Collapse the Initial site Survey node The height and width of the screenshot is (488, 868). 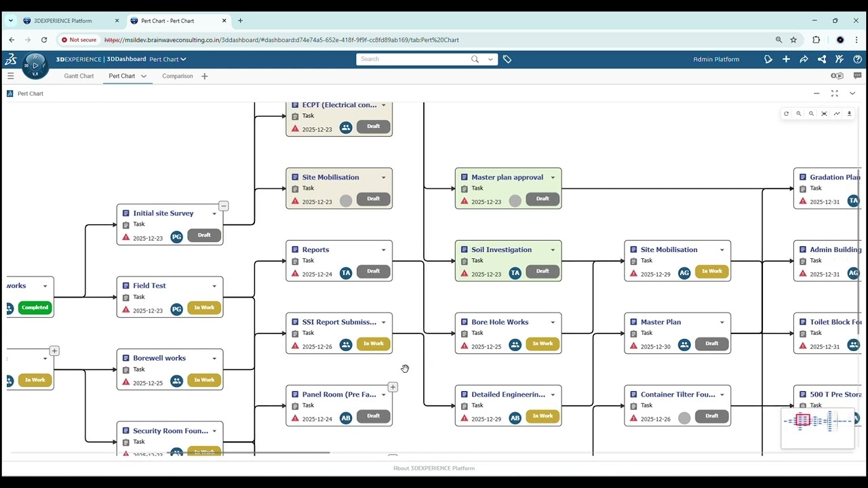point(223,205)
